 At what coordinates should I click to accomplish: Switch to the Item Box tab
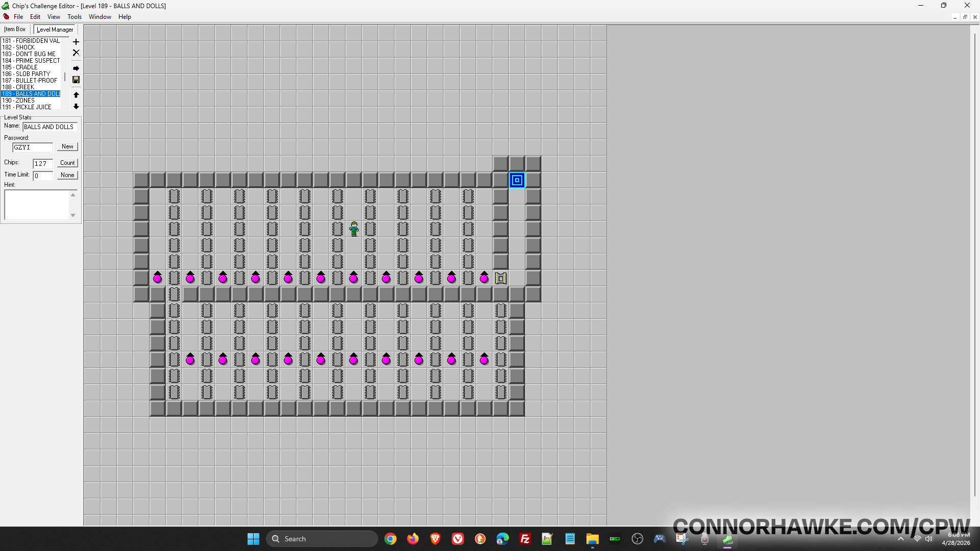15,29
